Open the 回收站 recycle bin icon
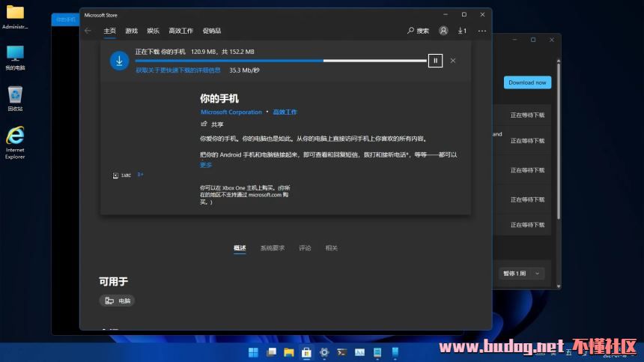This screenshot has height=362, width=644. click(15, 99)
